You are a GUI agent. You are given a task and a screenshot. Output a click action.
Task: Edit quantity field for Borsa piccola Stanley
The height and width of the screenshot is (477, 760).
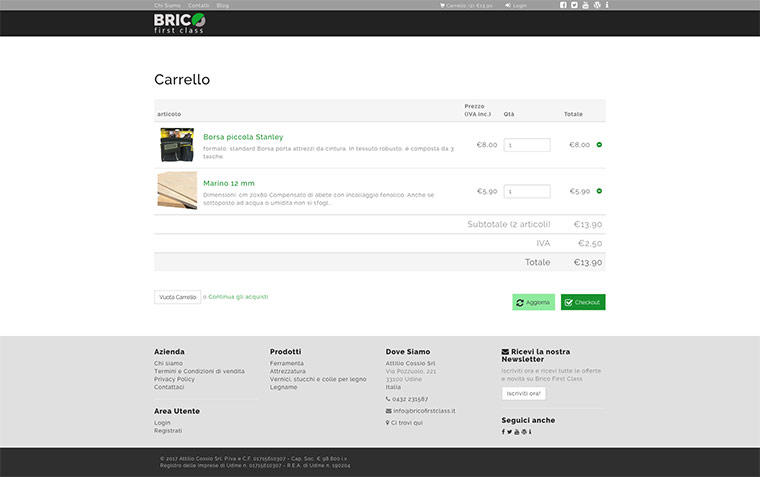tap(527, 145)
